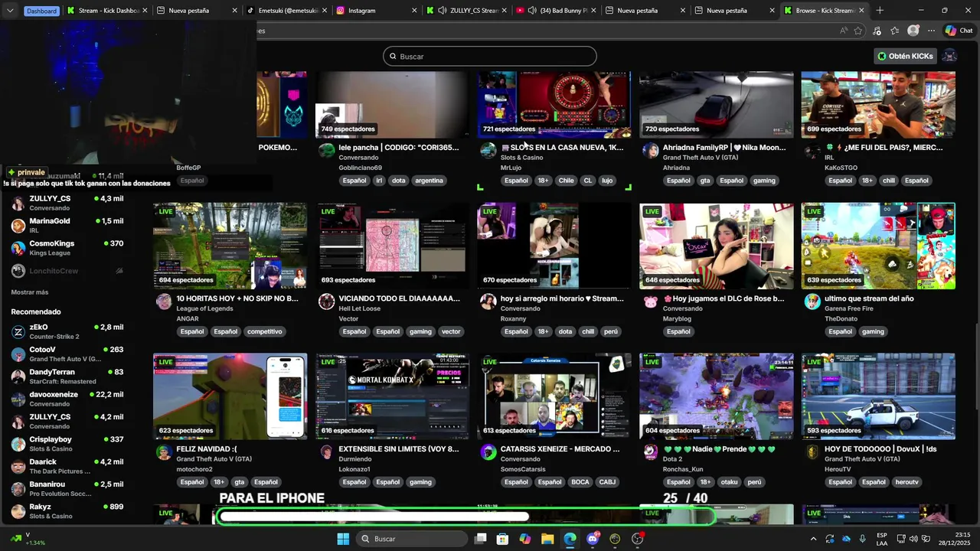The width and height of the screenshot is (980, 551).
Task: Open the Edge browser profile icon
Action: coord(913,31)
